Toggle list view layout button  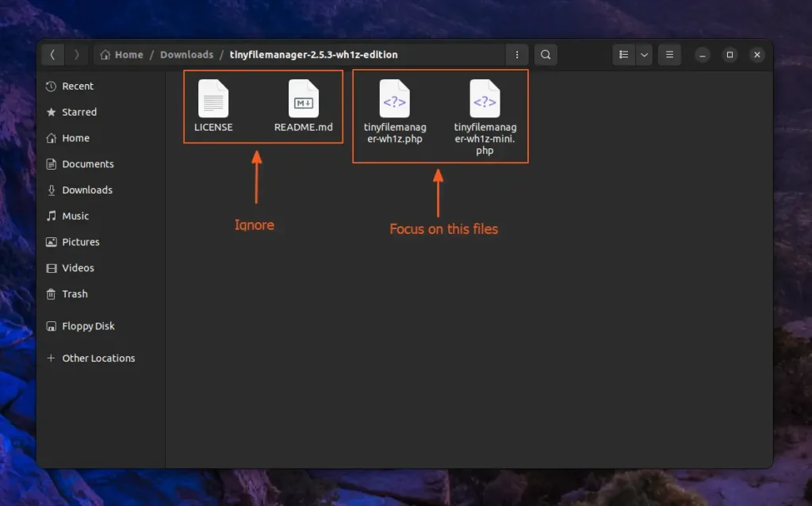pos(624,55)
